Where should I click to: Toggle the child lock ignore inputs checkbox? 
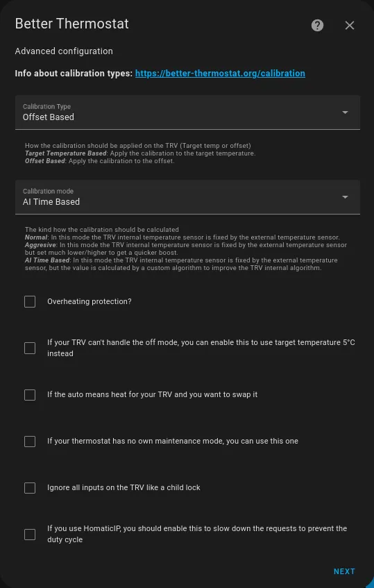pos(30,487)
